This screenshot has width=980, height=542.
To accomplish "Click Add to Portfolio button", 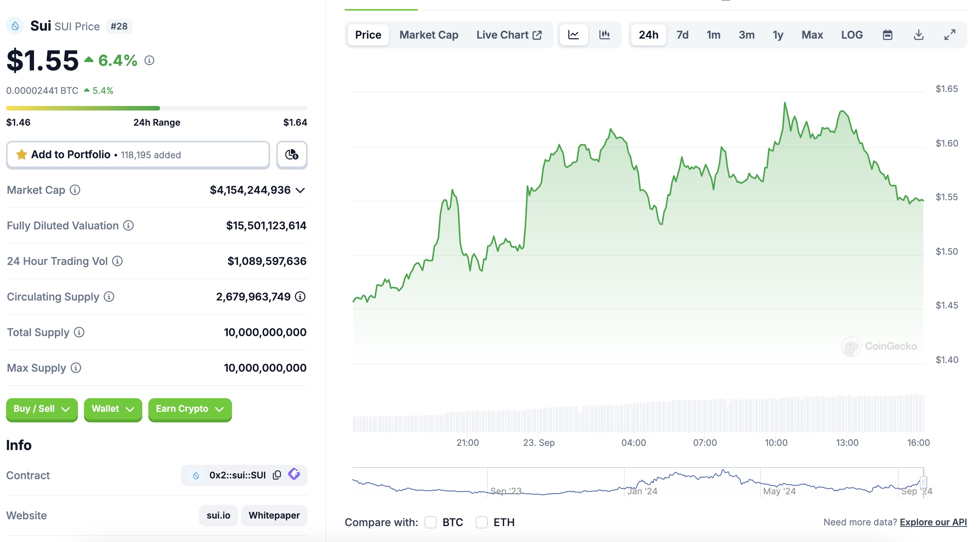I will (x=138, y=154).
